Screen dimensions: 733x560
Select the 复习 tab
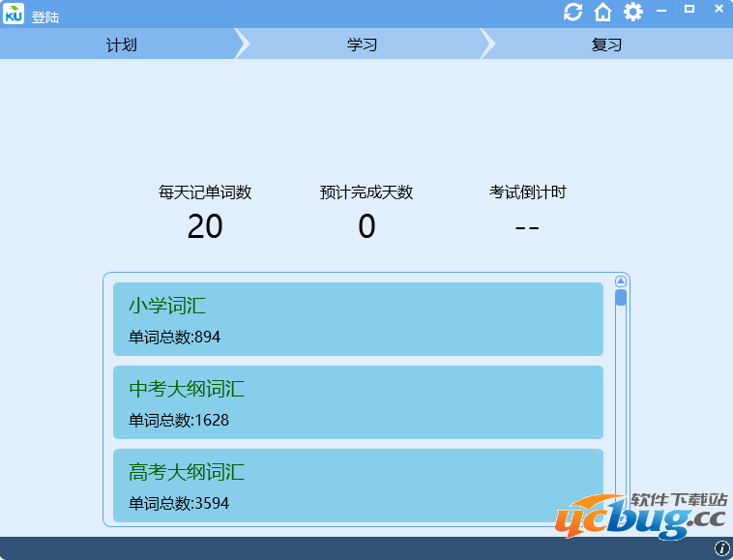(x=606, y=44)
